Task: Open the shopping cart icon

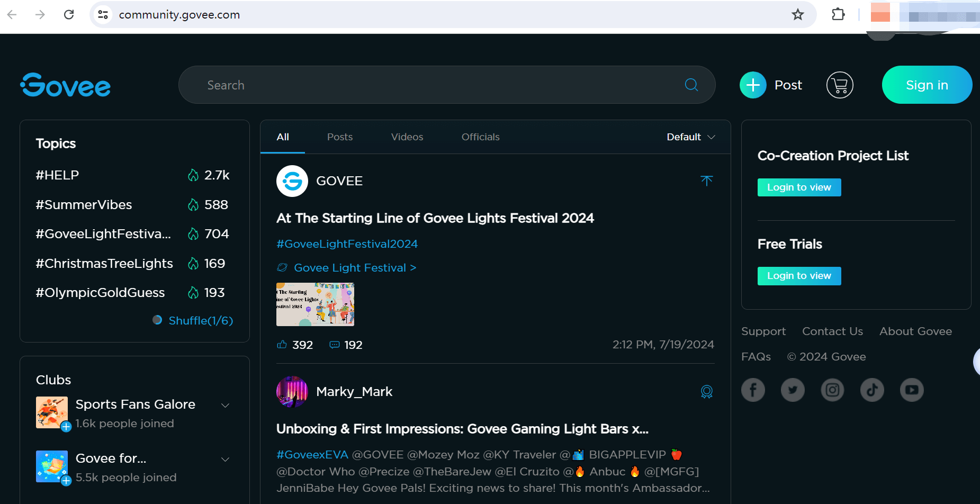Action: click(840, 85)
